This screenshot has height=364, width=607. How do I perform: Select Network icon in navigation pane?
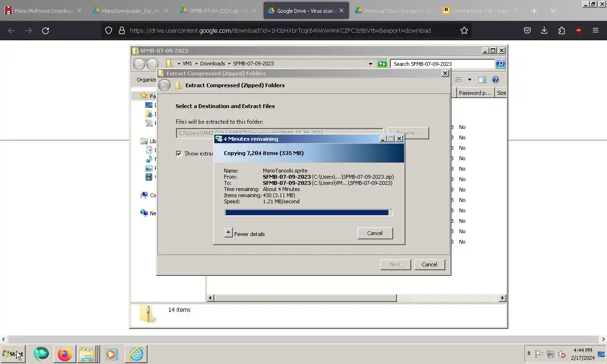[x=144, y=213]
